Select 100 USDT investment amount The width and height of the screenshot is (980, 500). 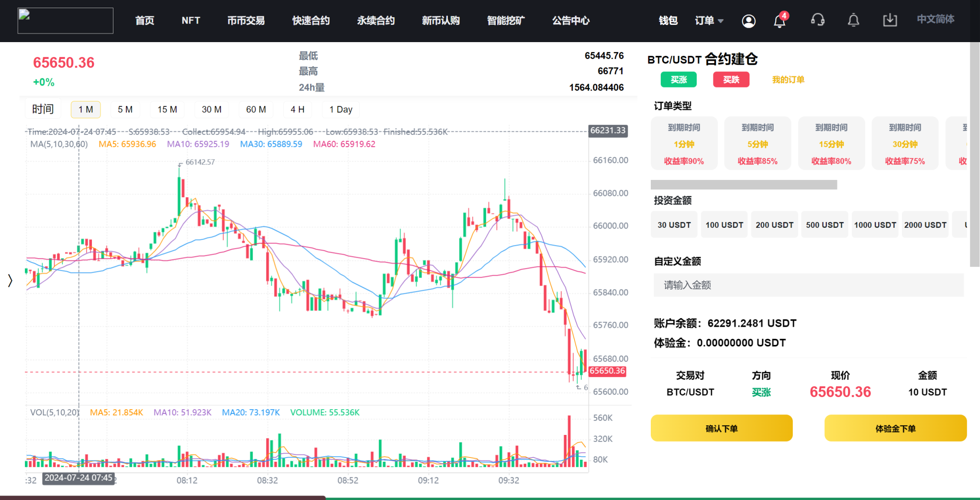724,225
